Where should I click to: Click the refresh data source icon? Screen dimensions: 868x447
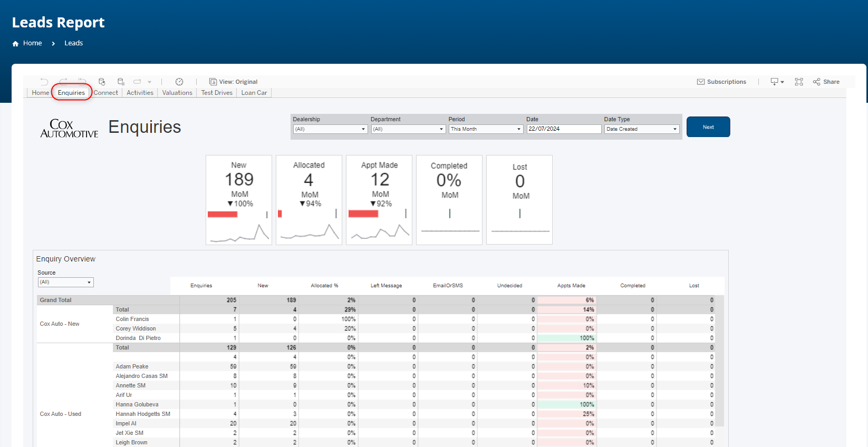click(102, 82)
